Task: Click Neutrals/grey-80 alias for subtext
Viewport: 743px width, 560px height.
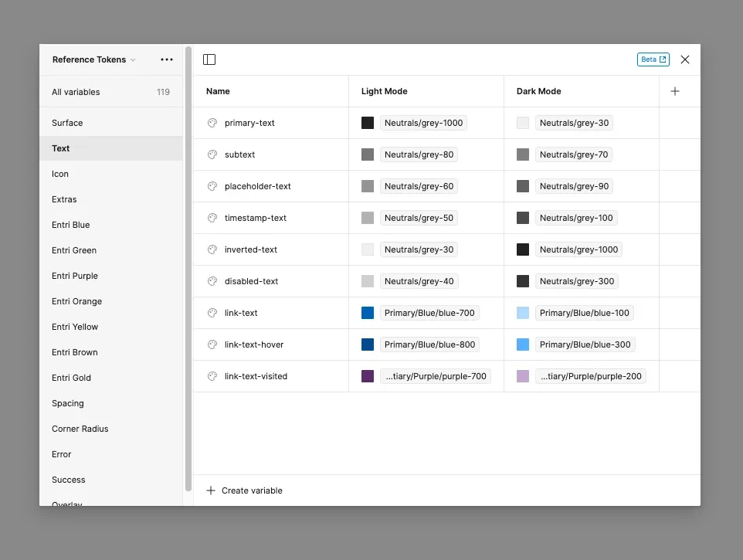Action: tap(419, 154)
